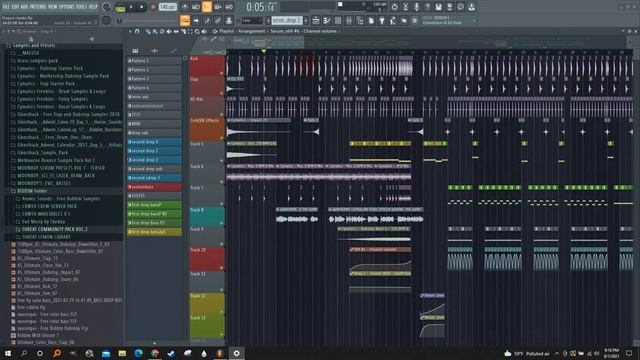
Task: Open the Plugin picker plug icon
Action: click(382, 20)
